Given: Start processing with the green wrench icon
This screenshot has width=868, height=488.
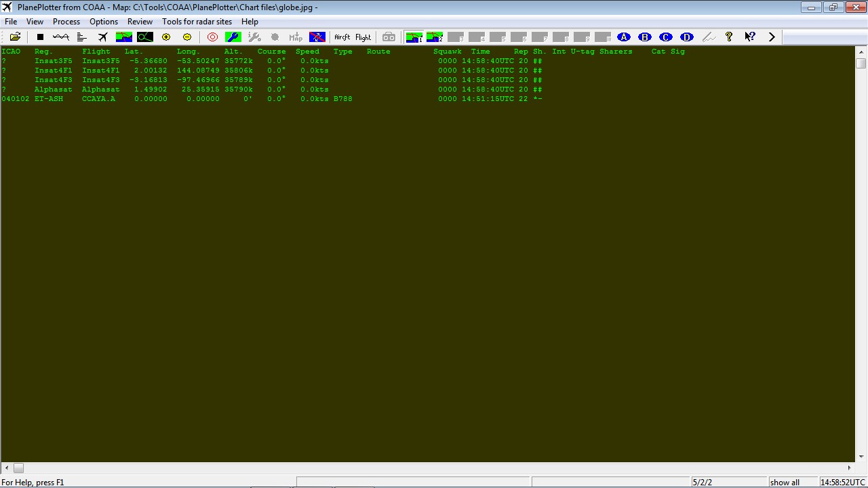Looking at the screenshot, I should click(233, 37).
